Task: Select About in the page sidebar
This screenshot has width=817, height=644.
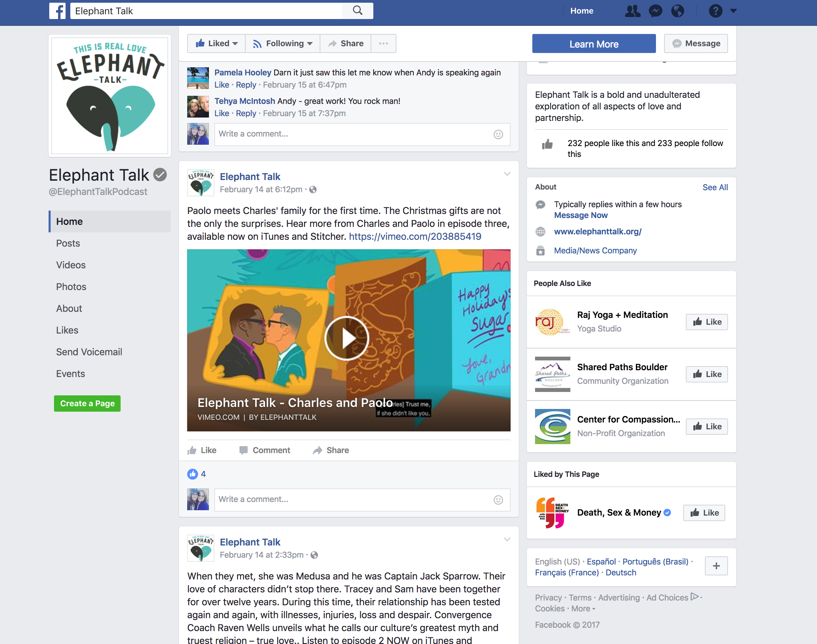Action: 69,308
